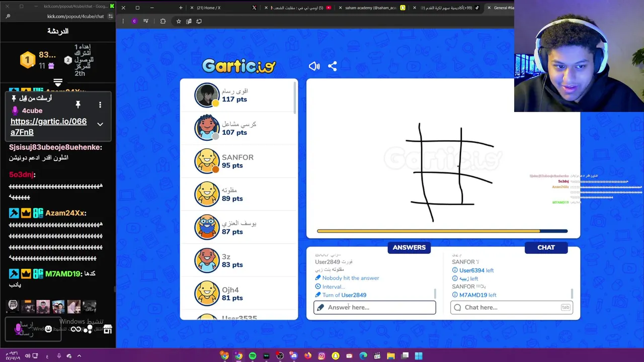Image resolution: width=644 pixels, height=362 pixels.
Task: Share the Gartic.io room link
Action: pos(333,66)
